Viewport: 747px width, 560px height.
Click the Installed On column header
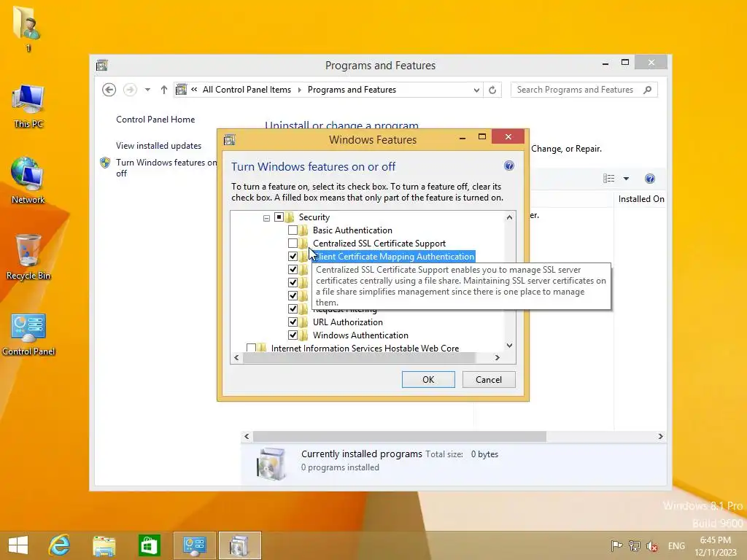tap(641, 199)
